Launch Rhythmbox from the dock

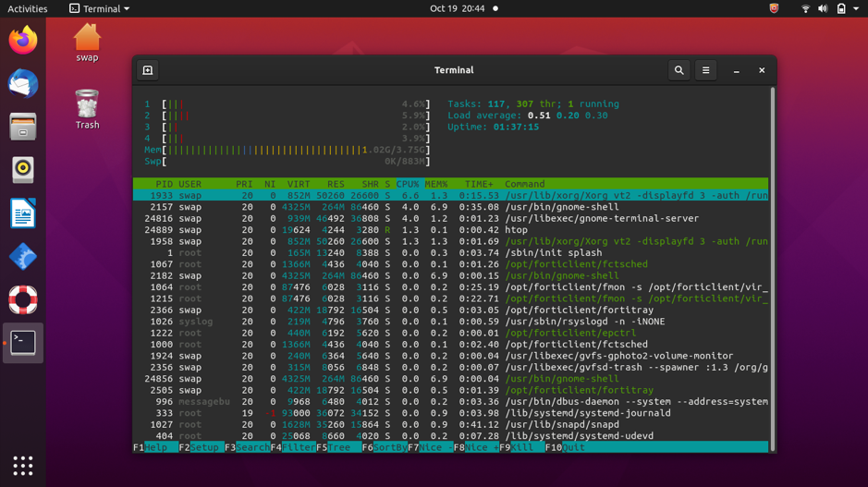23,170
